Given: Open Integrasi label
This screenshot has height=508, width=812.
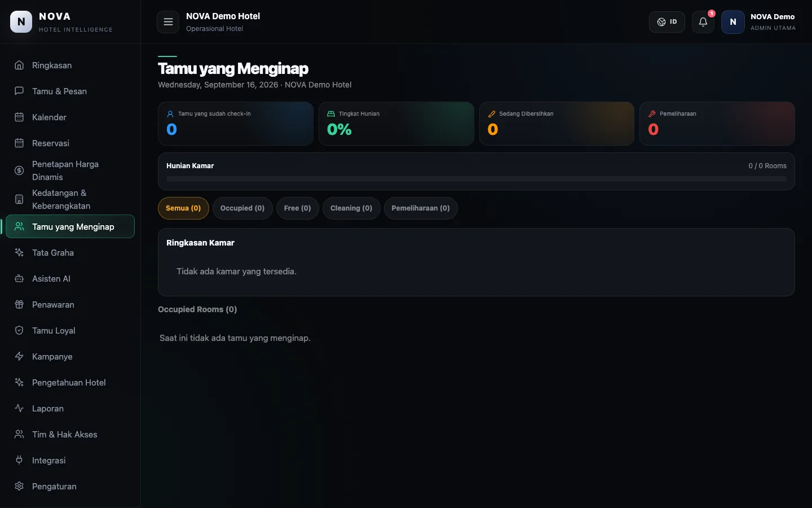Looking at the screenshot, I should tap(48, 461).
